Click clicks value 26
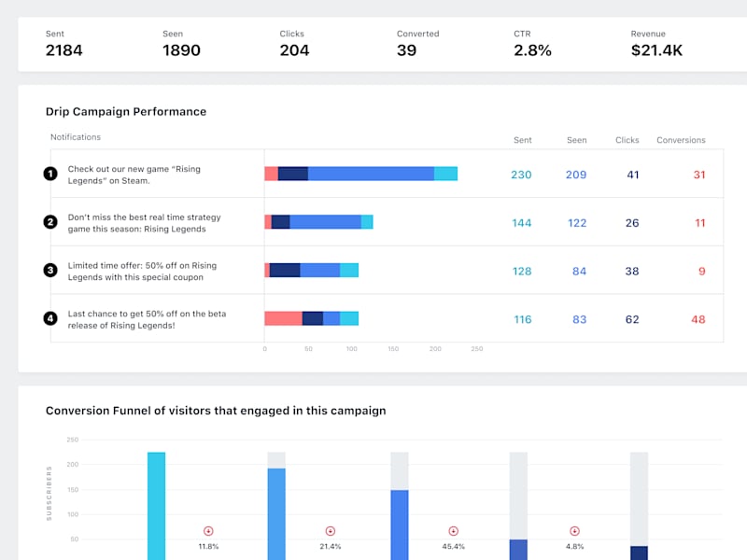Viewport: 747px width, 560px height. [x=632, y=223]
